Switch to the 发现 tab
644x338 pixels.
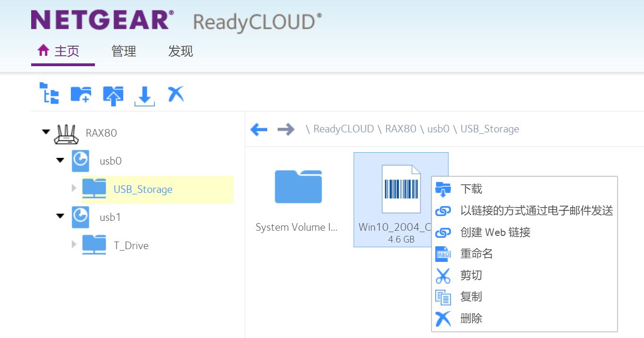tap(180, 51)
